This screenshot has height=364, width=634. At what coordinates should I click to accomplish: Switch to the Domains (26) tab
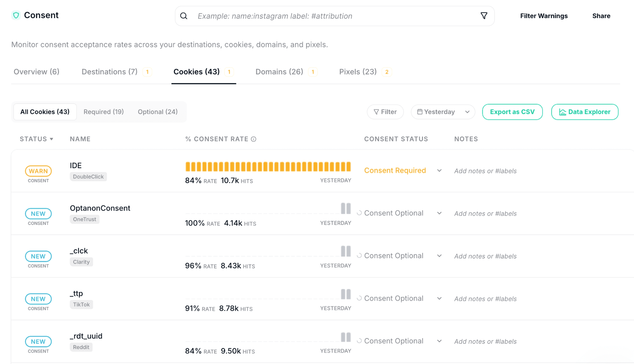coord(279,72)
